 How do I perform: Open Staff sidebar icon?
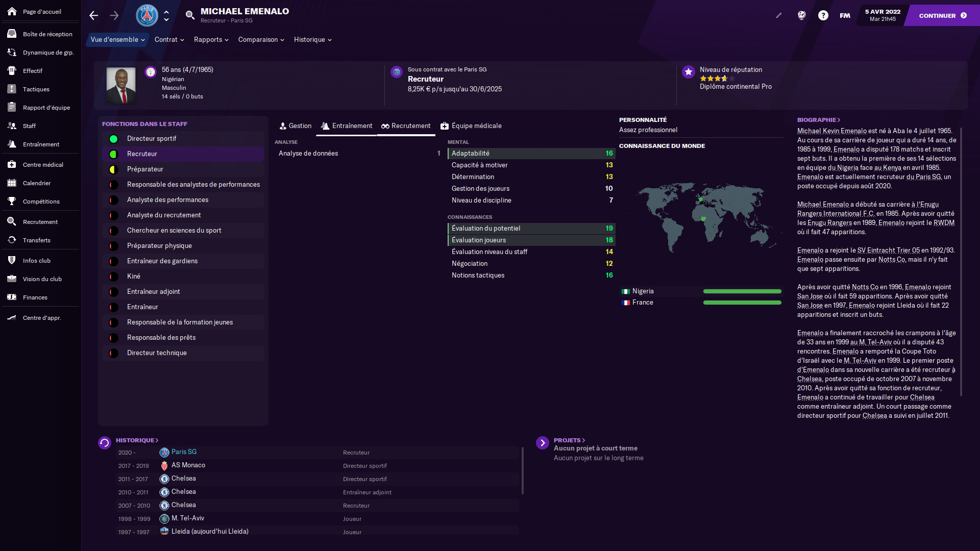[12, 126]
